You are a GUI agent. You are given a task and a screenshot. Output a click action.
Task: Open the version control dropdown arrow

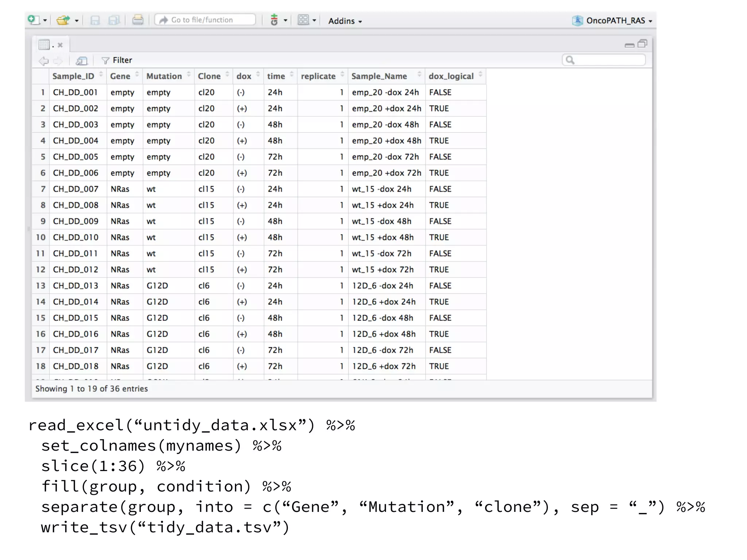(285, 21)
